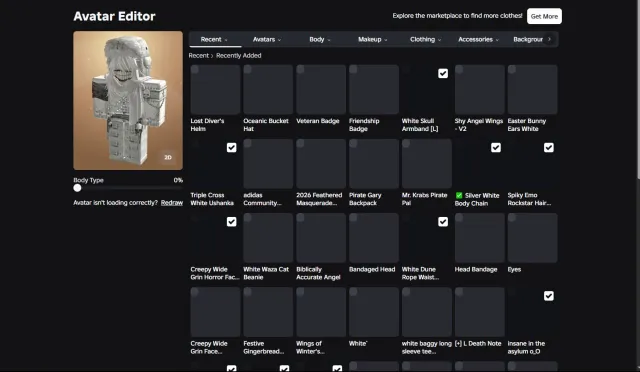The width and height of the screenshot is (640, 372).
Task: Expand the Makeup dropdown arrow
Action: click(x=386, y=40)
